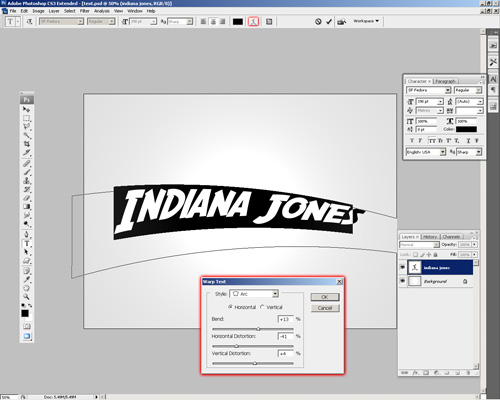Select the Move tool in toolbox

point(26,109)
